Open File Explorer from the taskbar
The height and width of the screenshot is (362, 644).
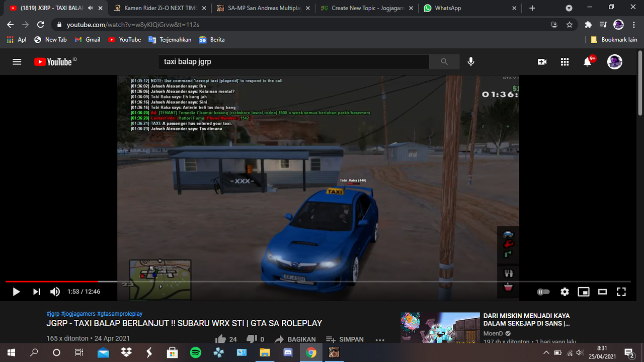tap(265, 352)
